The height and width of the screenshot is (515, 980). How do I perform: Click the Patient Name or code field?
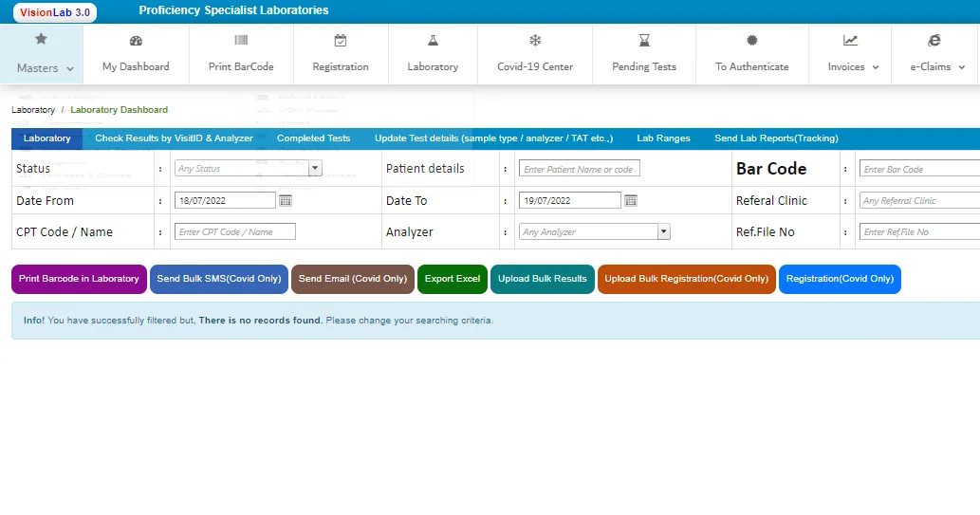pyautogui.click(x=579, y=169)
